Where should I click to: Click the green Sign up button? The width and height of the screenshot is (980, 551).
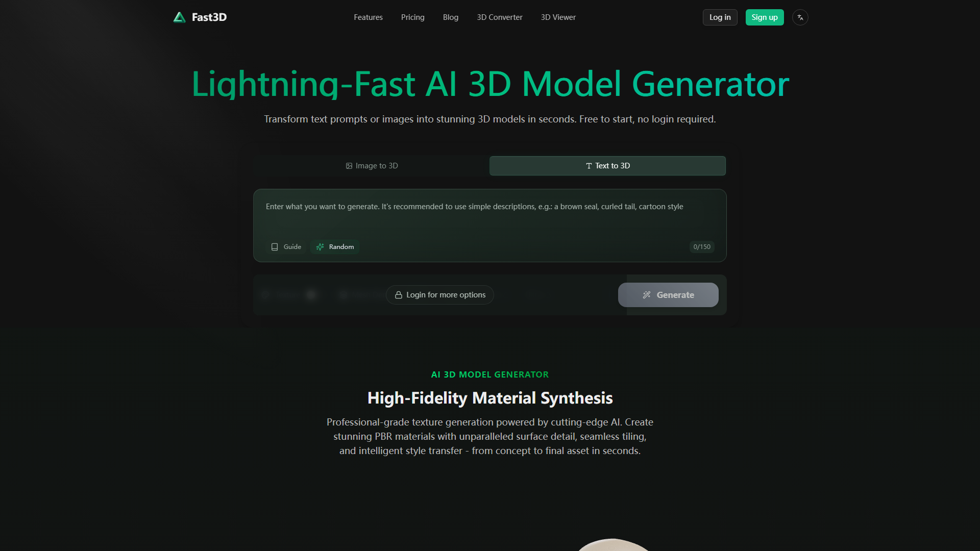coord(764,17)
